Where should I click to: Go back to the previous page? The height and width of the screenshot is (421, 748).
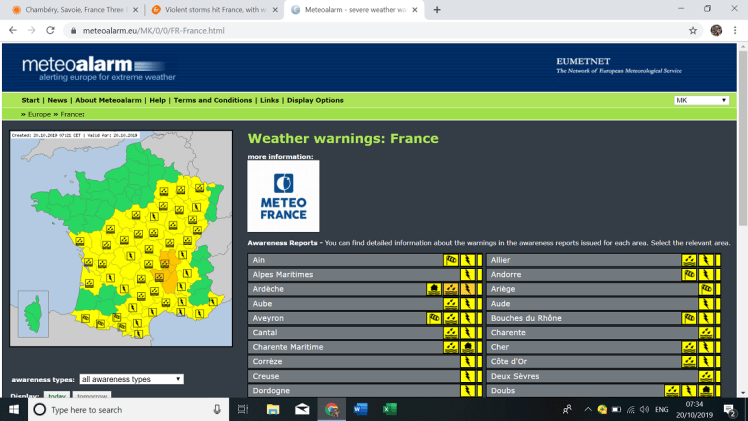pyautogui.click(x=13, y=31)
